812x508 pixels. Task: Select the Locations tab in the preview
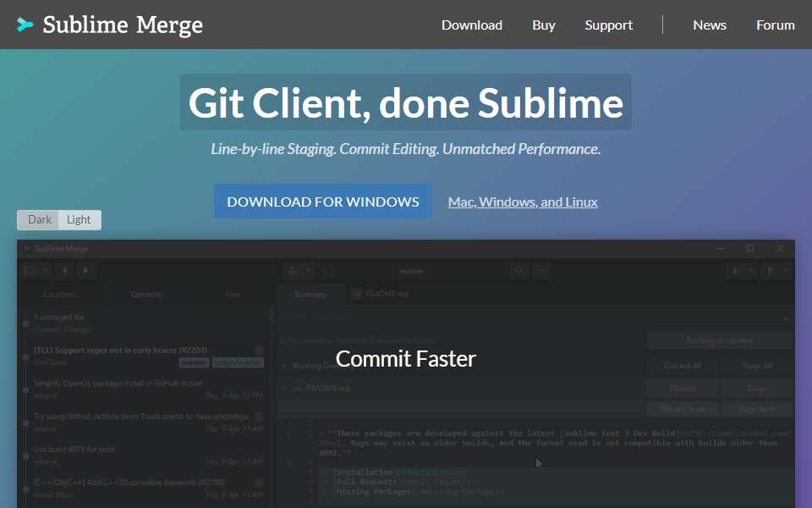[59, 295]
